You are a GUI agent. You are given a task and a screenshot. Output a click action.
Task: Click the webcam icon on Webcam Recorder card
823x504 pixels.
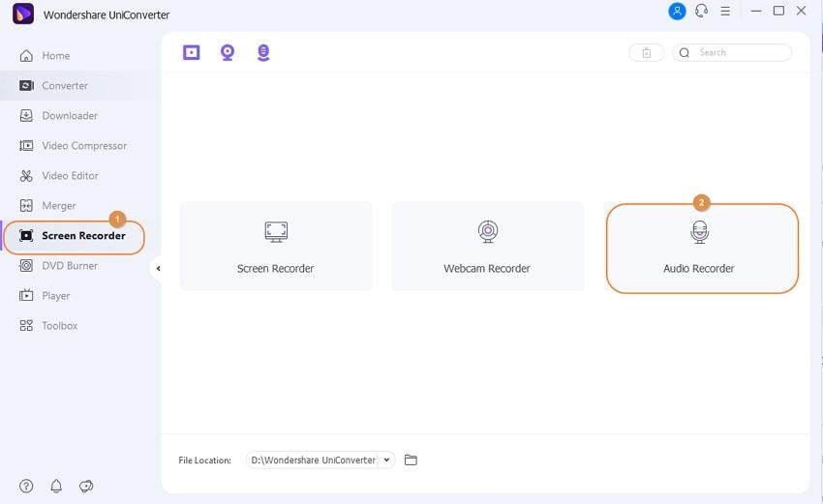coord(488,232)
